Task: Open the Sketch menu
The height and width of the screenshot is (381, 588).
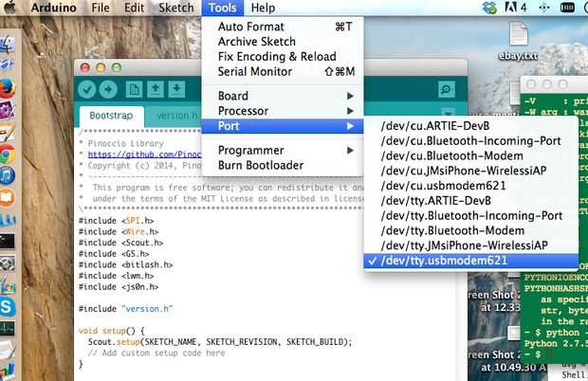Action: 176,8
